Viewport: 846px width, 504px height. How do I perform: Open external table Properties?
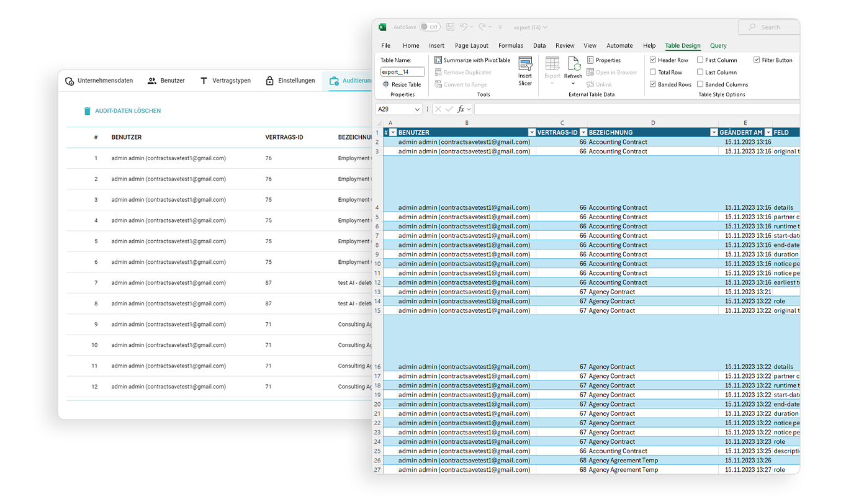[x=603, y=60]
